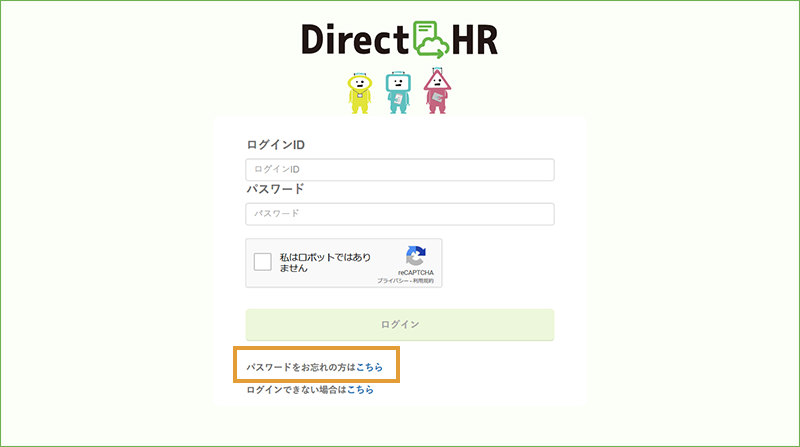
Task: Open the reCAPTCHA プライバシー link
Action: click(x=392, y=281)
